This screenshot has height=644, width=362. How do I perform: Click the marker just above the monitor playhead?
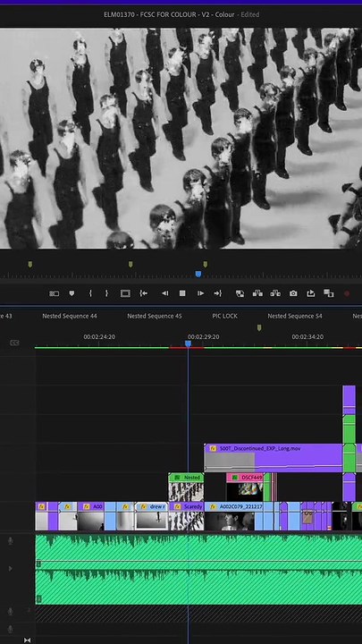[x=206, y=264]
